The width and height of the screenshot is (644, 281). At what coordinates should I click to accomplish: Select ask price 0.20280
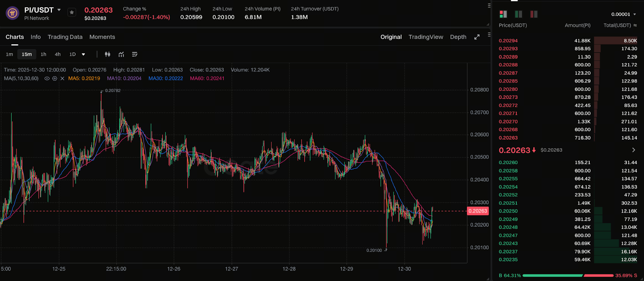point(508,89)
